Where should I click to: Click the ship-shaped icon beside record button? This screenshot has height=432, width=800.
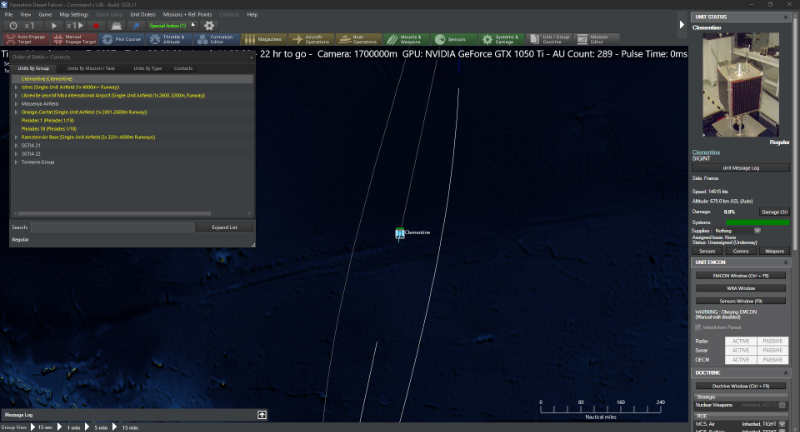116,26
